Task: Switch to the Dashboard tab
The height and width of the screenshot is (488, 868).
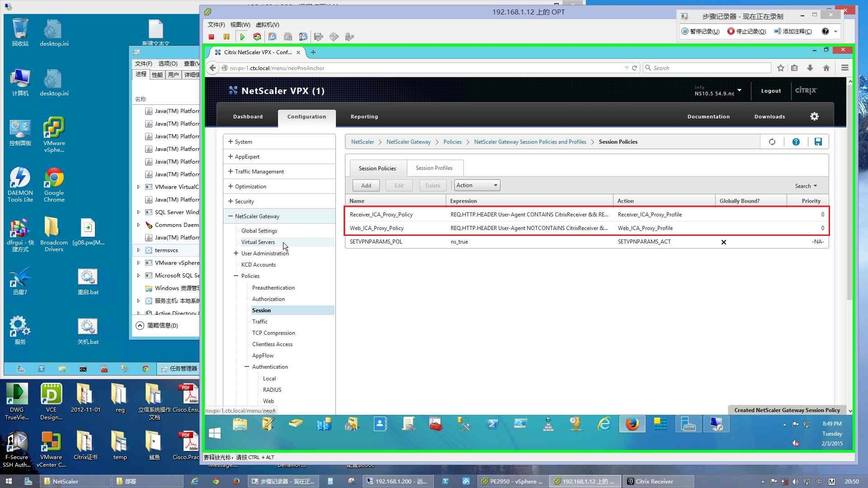Action: tap(248, 117)
